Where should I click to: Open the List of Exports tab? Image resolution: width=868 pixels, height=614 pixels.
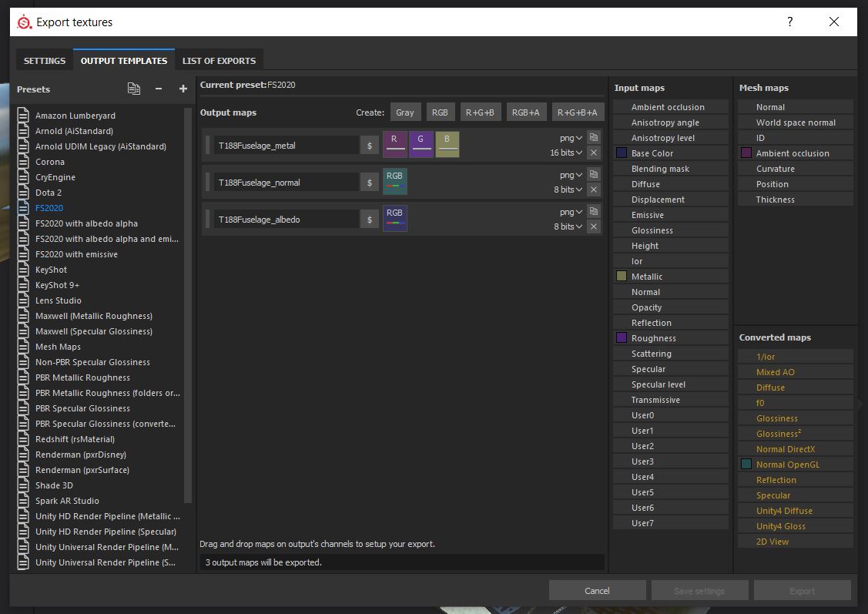tap(220, 61)
